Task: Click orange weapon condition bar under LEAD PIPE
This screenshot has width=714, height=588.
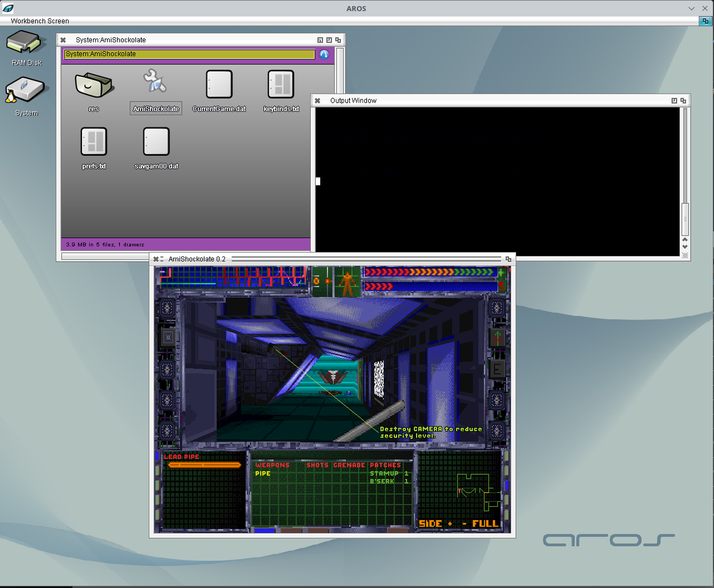Action: pos(204,465)
